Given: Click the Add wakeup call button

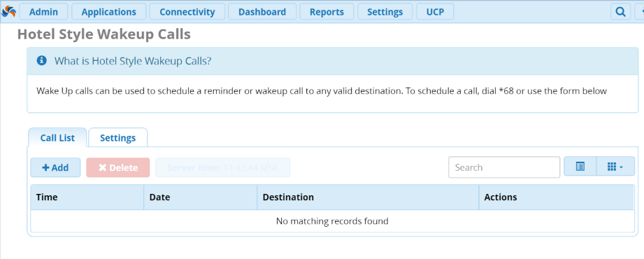Looking at the screenshot, I should point(55,167).
